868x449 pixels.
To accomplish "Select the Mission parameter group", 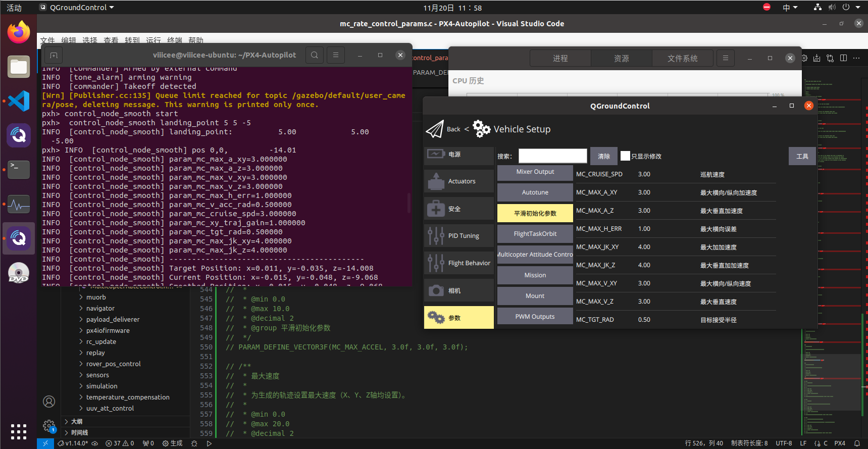I will [x=535, y=275].
